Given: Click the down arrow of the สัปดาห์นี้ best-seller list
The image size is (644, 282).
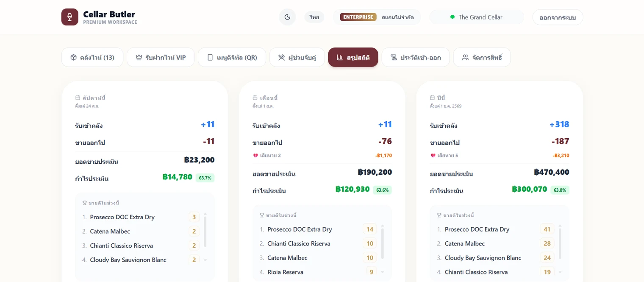Looking at the screenshot, I should [x=205, y=260].
